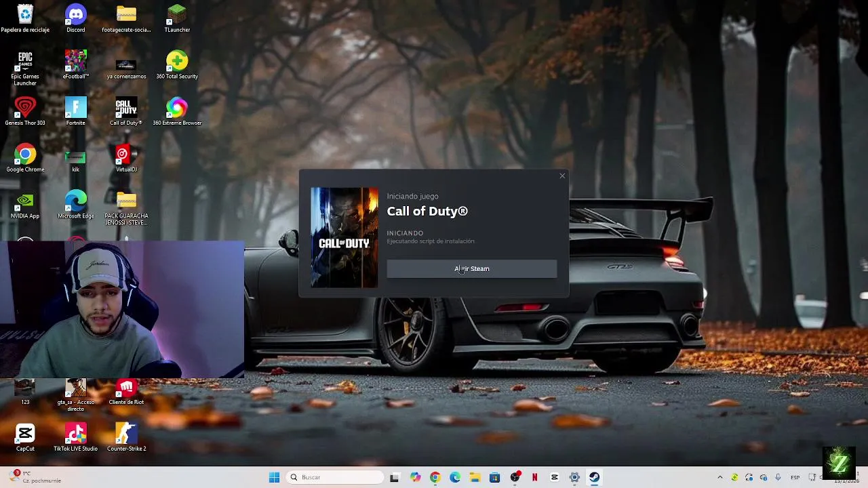Click the Call of Duty cover art thumbnail
The height and width of the screenshot is (488, 868).
[x=344, y=237]
